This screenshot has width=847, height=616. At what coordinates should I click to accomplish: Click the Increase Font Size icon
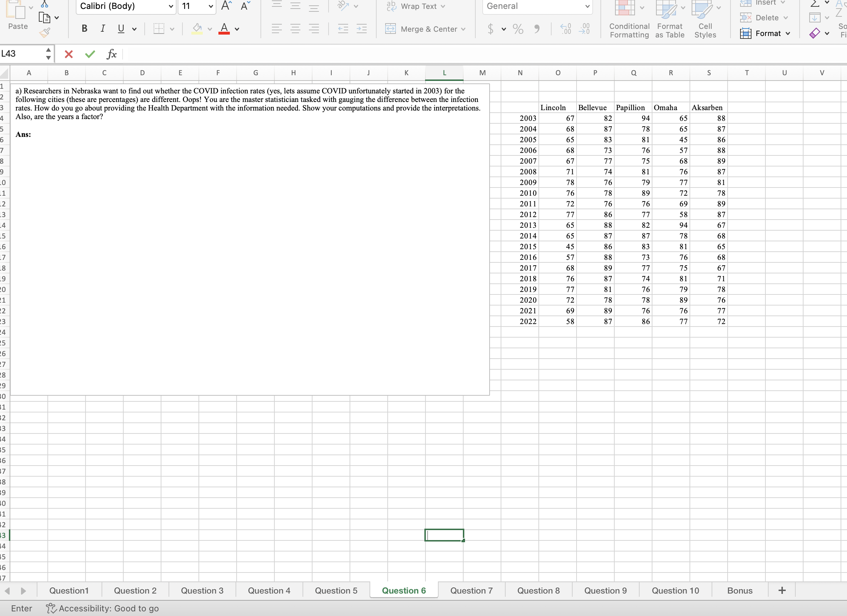coord(226,6)
